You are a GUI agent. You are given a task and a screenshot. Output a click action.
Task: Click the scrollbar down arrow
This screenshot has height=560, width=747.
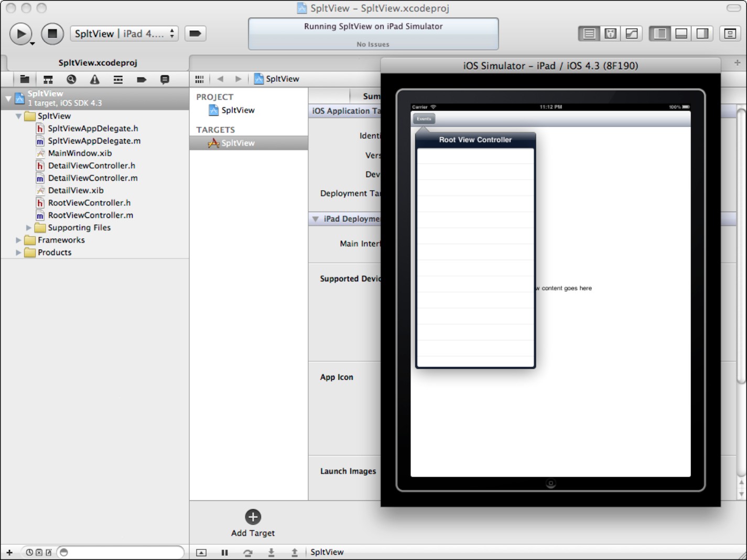click(x=741, y=494)
